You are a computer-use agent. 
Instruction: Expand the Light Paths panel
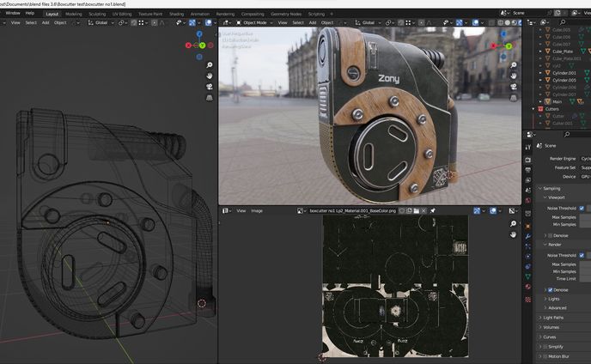pyautogui.click(x=553, y=318)
